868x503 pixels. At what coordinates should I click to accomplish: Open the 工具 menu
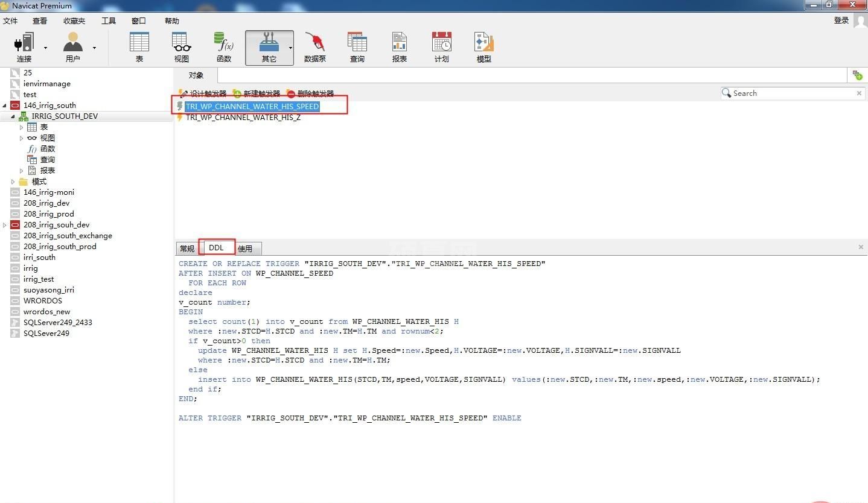coord(109,21)
